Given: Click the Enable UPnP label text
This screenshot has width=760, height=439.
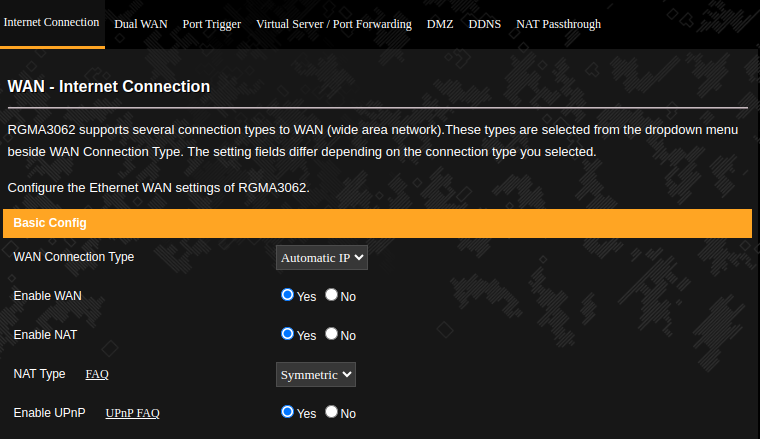Looking at the screenshot, I should [x=49, y=413].
